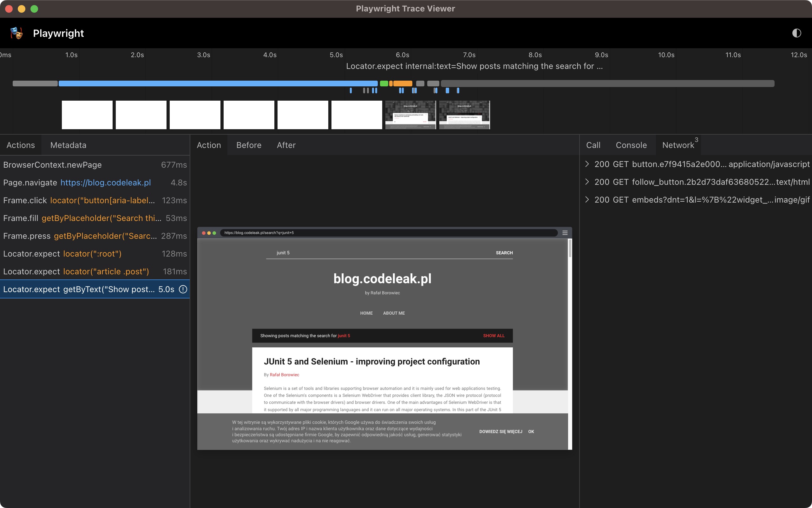Click the long blue Page.navigate timeline bar
Image resolution: width=812 pixels, height=508 pixels.
click(x=218, y=83)
